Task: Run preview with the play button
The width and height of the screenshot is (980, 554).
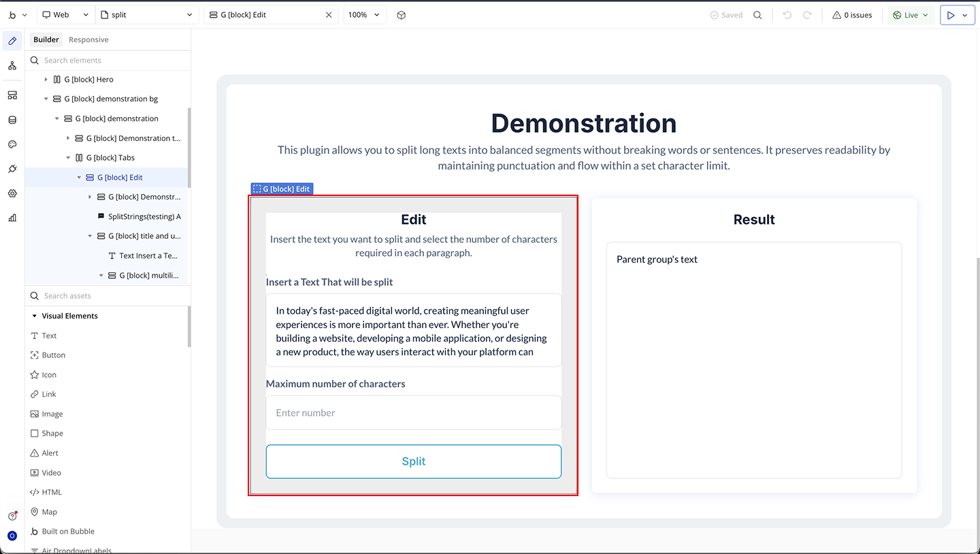Action: 951,15
